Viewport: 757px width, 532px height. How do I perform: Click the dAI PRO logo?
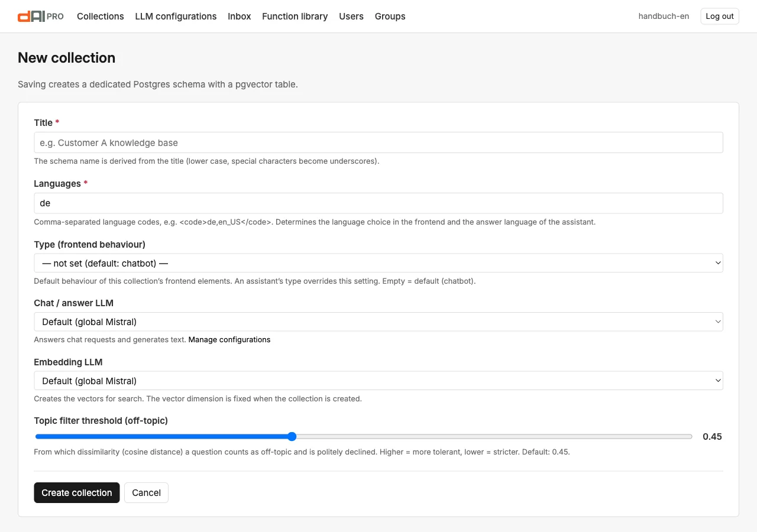(x=41, y=17)
